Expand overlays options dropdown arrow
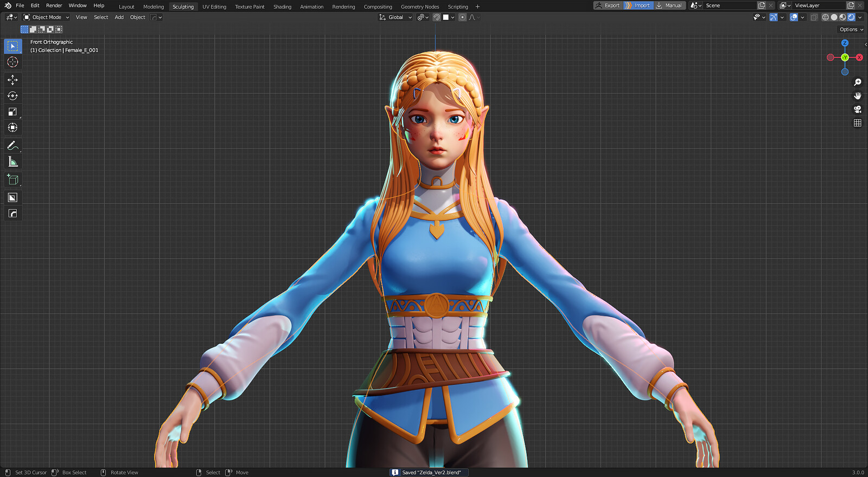868x477 pixels. tap(802, 17)
